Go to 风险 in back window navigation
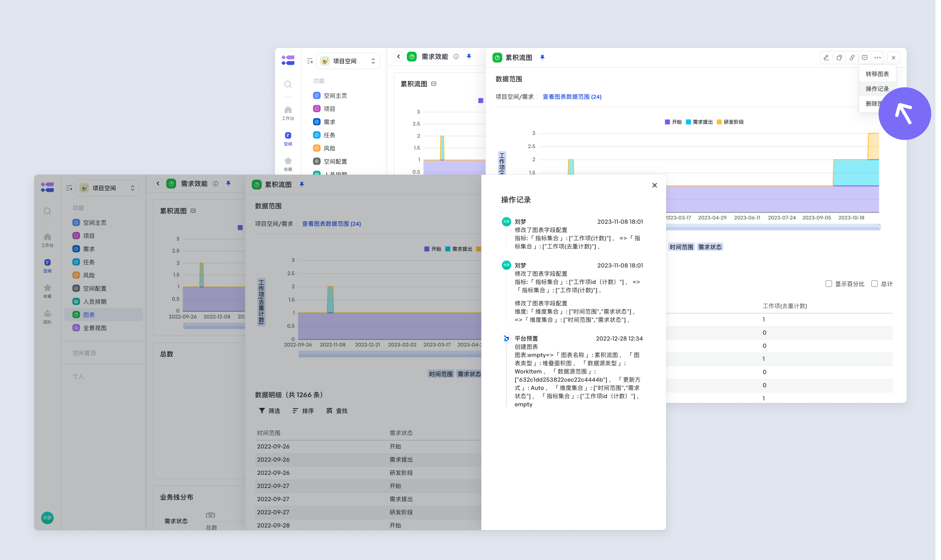The image size is (941, 560). [x=329, y=148]
